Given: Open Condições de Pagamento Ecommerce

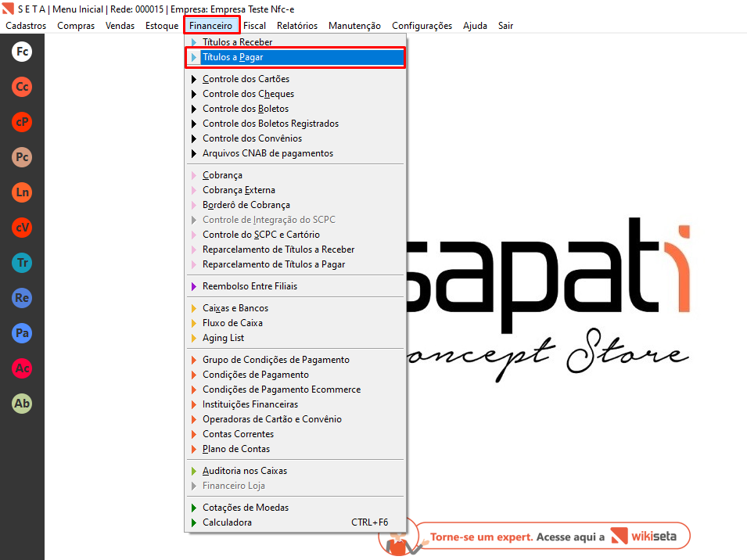Looking at the screenshot, I should coord(296,389).
